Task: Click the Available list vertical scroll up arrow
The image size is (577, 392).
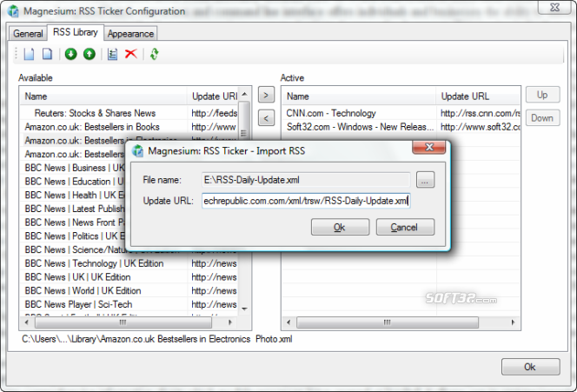Action: [244, 94]
